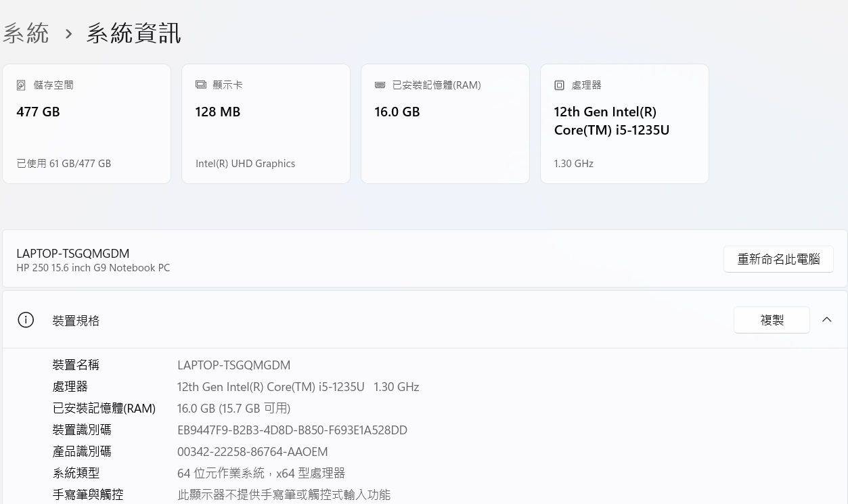
Task: Click the processor chip icon
Action: click(x=559, y=85)
